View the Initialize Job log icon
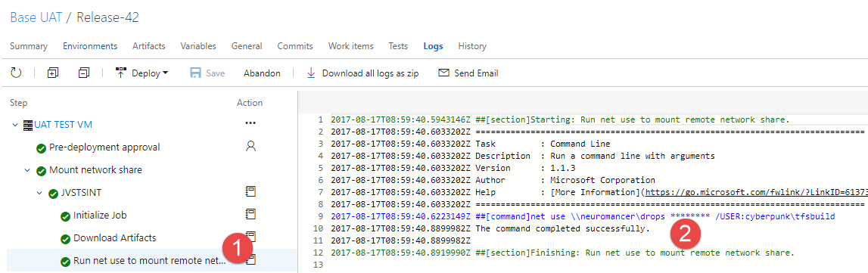Image resolution: width=868 pixels, height=273 pixels. tap(250, 214)
